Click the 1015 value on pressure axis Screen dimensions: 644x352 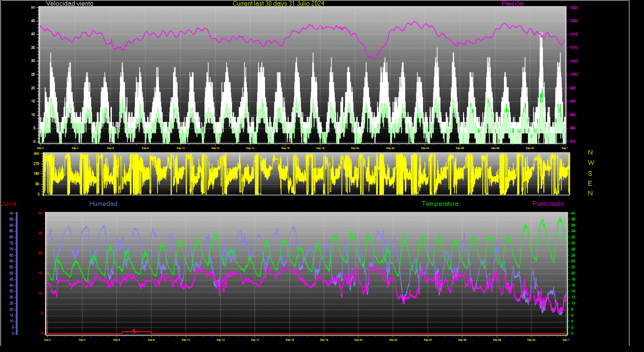click(x=573, y=34)
